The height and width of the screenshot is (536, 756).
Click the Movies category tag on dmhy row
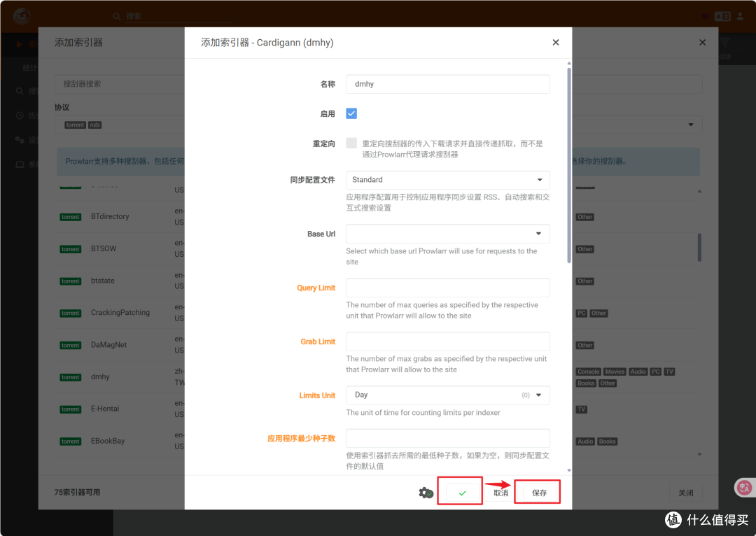(615, 372)
